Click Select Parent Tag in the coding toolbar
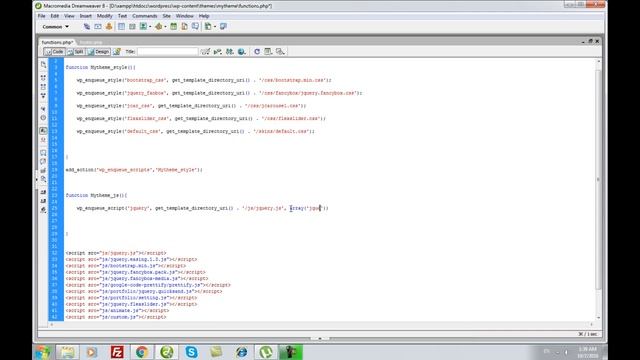Image resolution: width=640 pixels, height=360 pixels. (x=43, y=109)
